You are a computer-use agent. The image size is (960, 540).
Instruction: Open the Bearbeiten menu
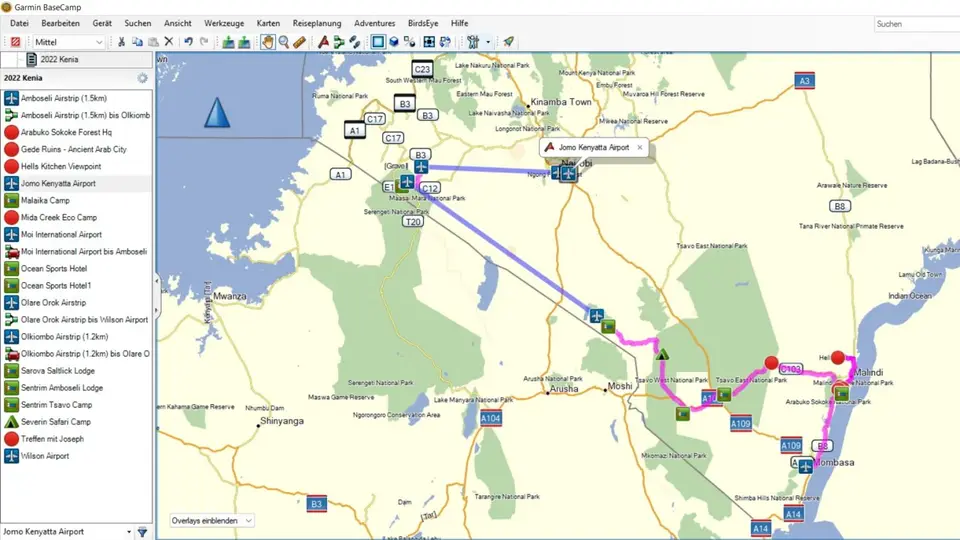(x=61, y=23)
